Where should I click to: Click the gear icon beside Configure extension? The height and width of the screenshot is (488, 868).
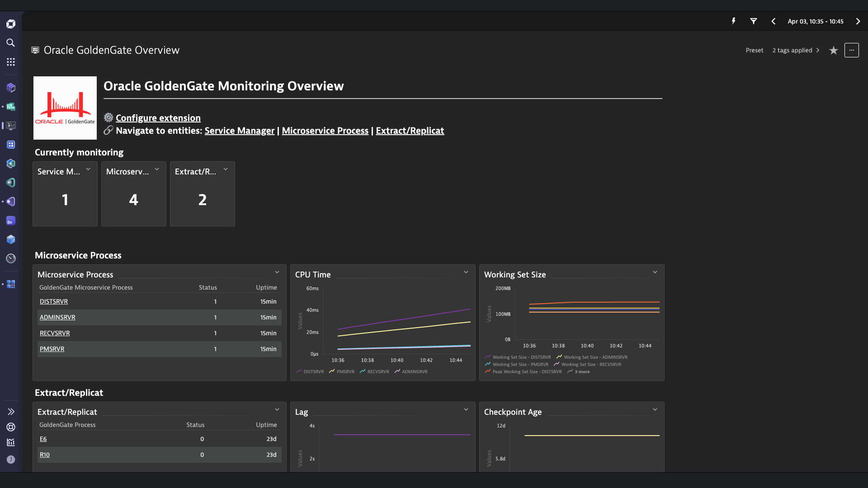click(x=108, y=117)
